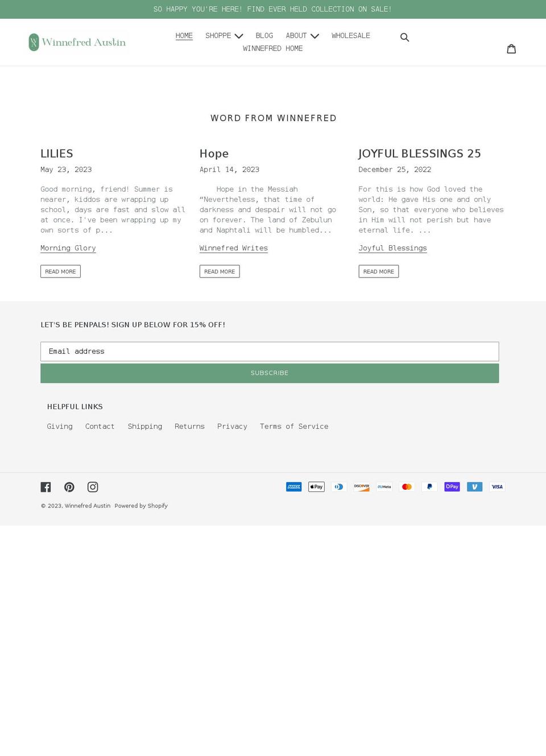546x756 pixels.
Task: Click the SUBSCRIBE button
Action: coord(270,373)
